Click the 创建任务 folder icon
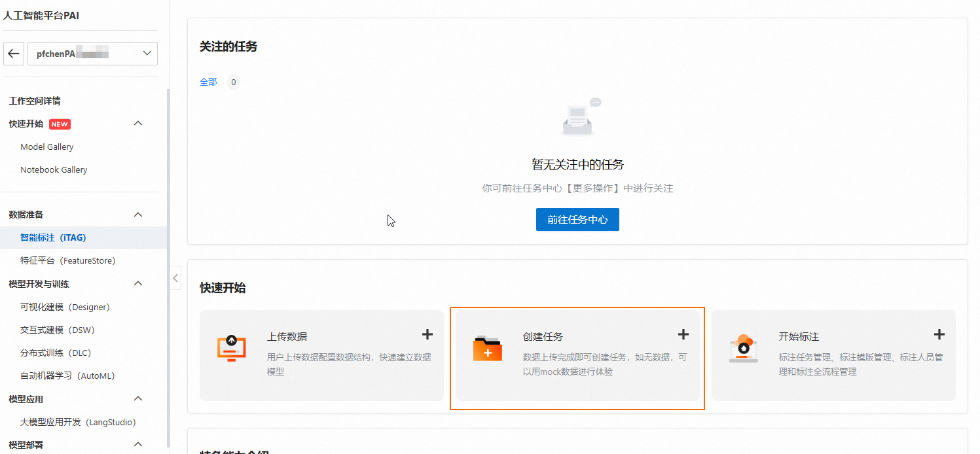 pyautogui.click(x=488, y=349)
